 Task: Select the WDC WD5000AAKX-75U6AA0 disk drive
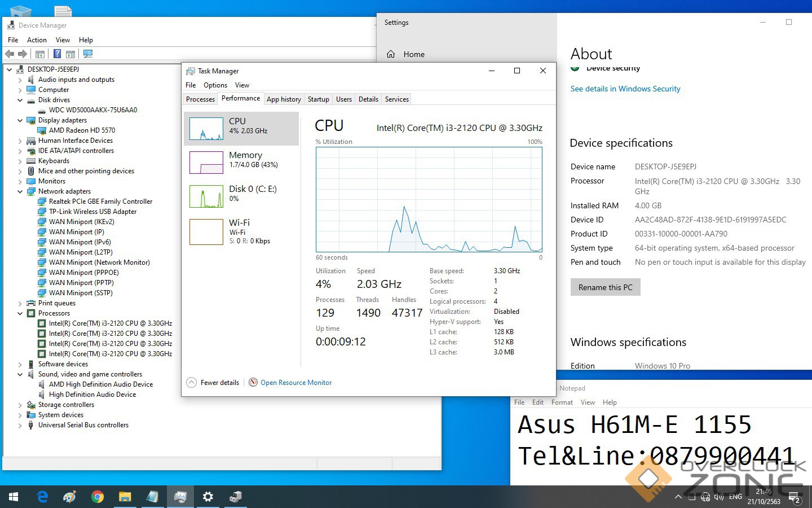tap(93, 110)
